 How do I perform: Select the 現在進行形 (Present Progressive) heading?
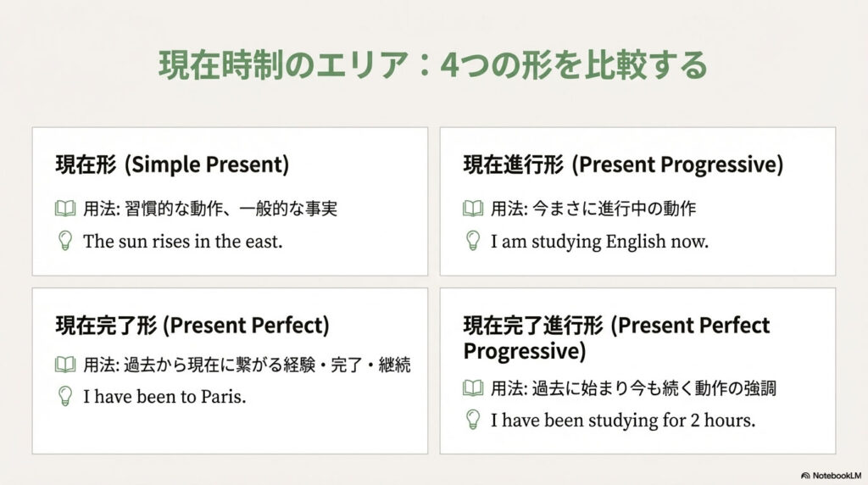[623, 164]
